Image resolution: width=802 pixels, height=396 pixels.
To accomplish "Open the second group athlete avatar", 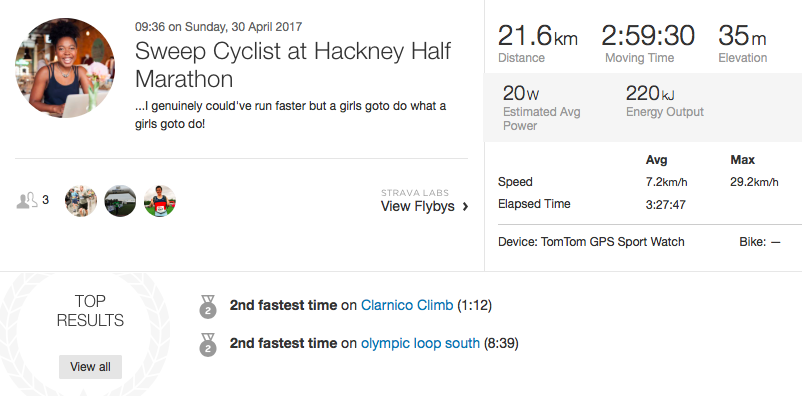I will click(120, 201).
